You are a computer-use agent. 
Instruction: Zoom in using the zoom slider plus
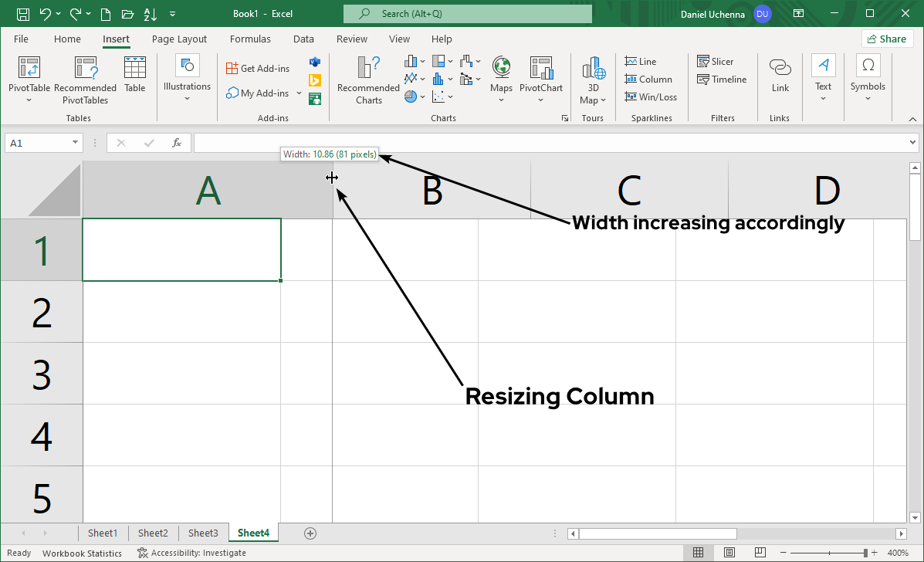point(875,553)
